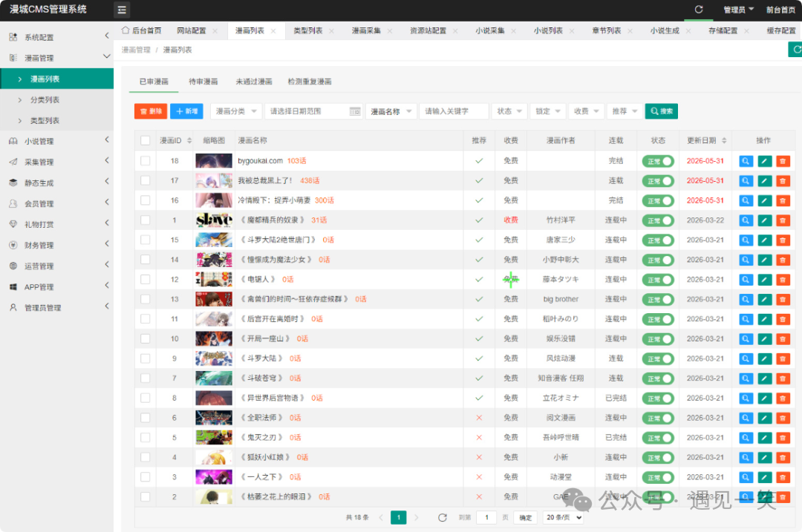This screenshot has width=802, height=532.
Task: Check the select-all checkbox in table header
Action: click(x=146, y=140)
